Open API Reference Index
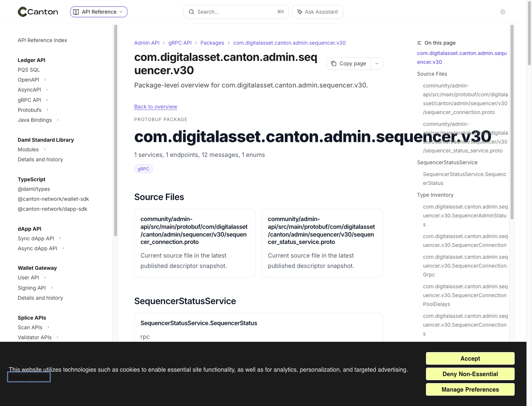532x406 pixels. pyautogui.click(x=42, y=40)
